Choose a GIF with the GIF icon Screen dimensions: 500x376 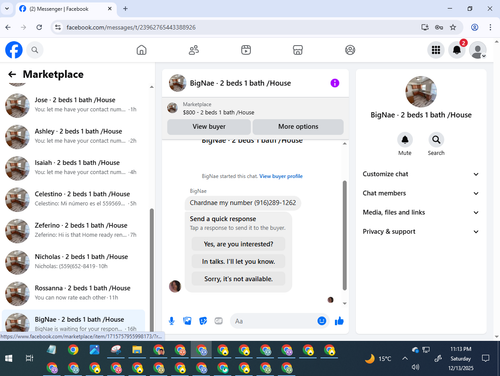pos(219,321)
